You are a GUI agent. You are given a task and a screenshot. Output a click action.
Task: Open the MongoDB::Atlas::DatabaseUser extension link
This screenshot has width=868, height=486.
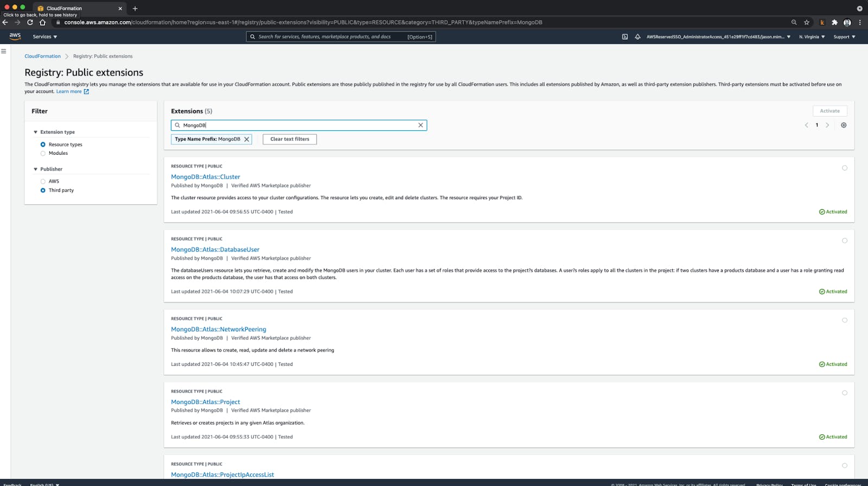(x=215, y=249)
